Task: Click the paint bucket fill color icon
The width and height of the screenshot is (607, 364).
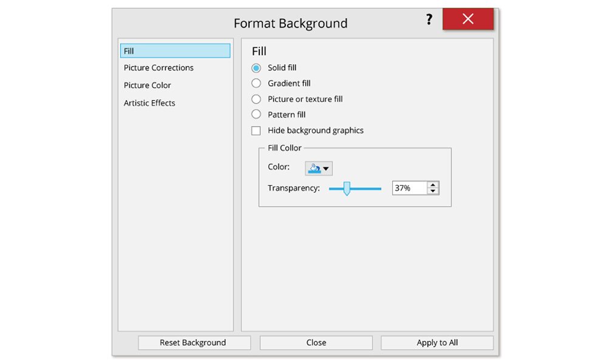Action: click(x=314, y=168)
